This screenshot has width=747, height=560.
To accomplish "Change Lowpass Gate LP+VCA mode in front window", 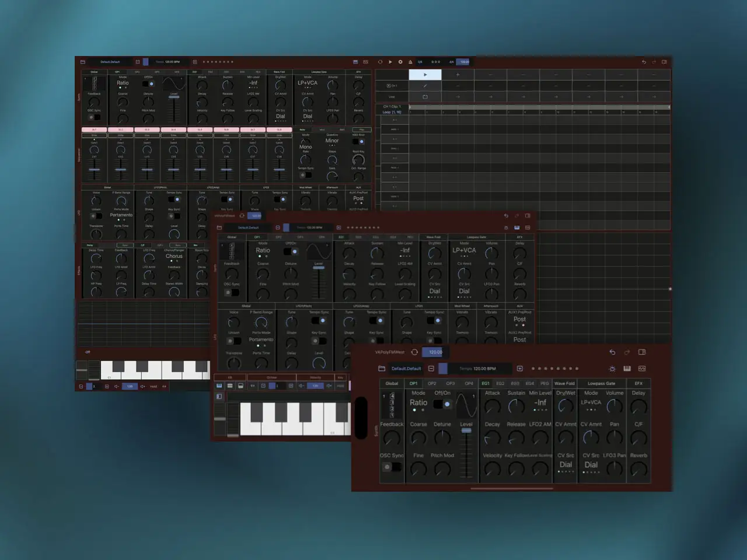I will 591,402.
